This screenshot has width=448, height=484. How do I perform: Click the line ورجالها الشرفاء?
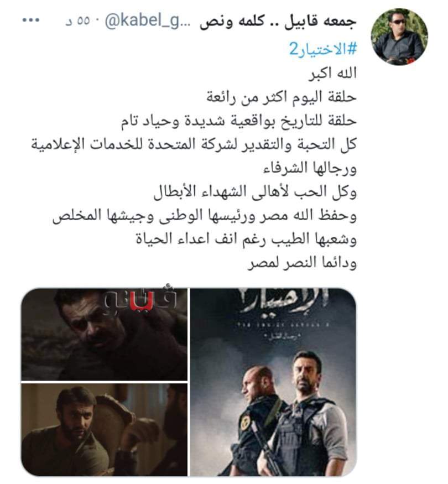pos(310,169)
